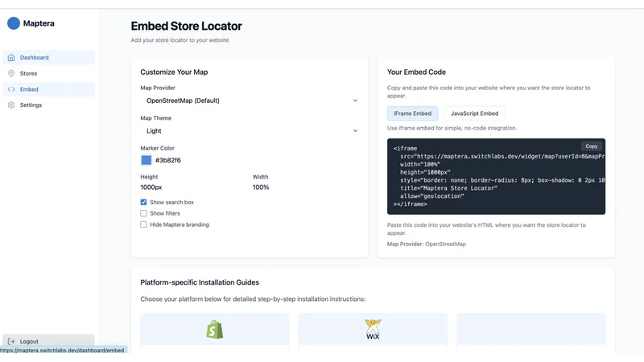Click the Maptera brand name
644x362 pixels.
pyautogui.click(x=39, y=23)
